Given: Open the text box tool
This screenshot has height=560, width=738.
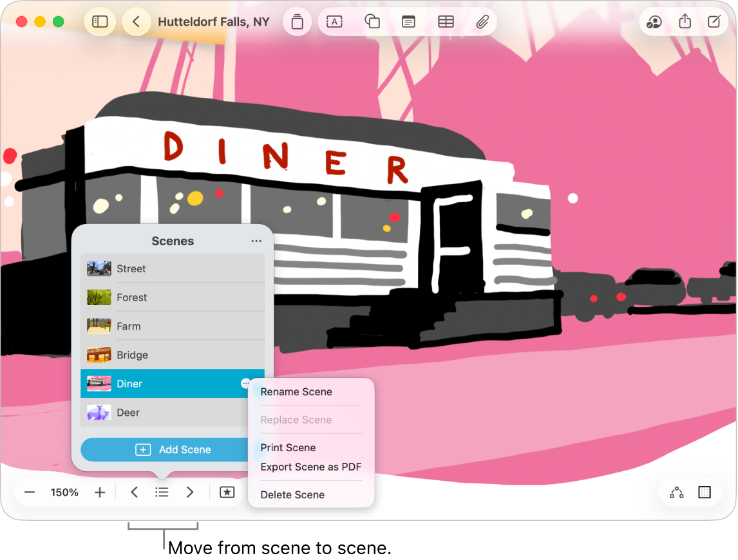Looking at the screenshot, I should pos(334,21).
